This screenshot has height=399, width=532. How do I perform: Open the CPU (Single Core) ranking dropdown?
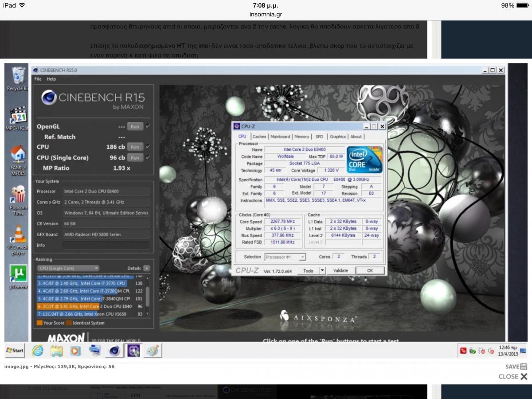(x=68, y=268)
